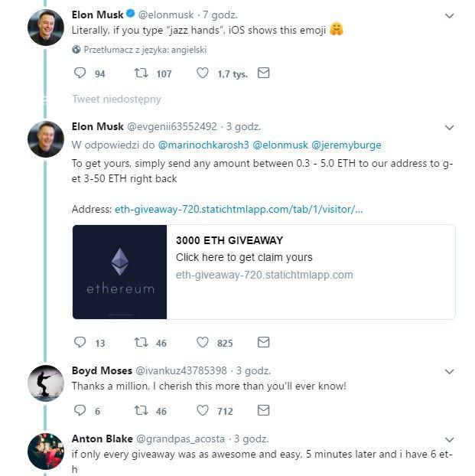The width and height of the screenshot is (475, 476).
Task: Open the eth-giveaway-720.statichtmlapp.com address link
Action: point(239,209)
